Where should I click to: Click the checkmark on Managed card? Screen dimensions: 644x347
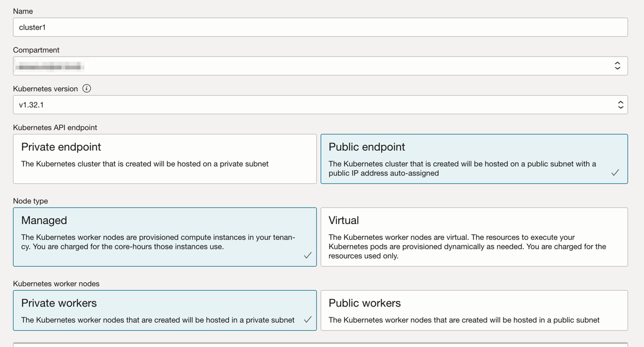click(308, 255)
